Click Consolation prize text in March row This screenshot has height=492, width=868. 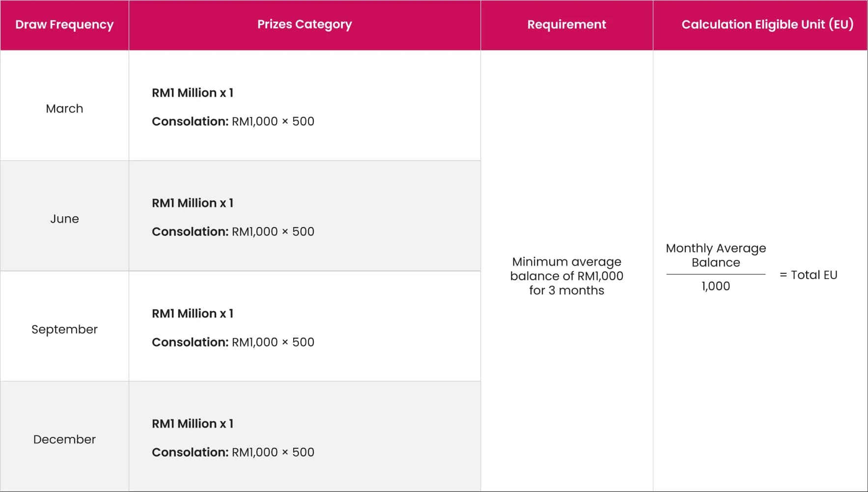(x=233, y=121)
